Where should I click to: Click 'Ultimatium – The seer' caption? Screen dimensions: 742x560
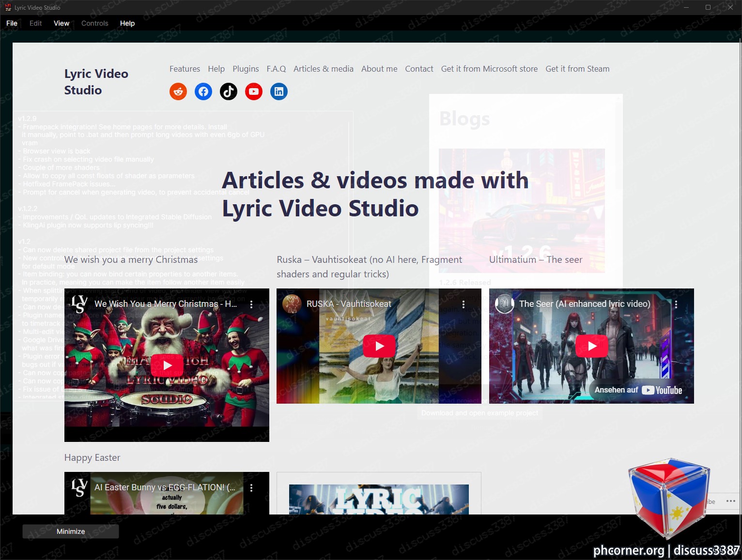[x=536, y=259]
